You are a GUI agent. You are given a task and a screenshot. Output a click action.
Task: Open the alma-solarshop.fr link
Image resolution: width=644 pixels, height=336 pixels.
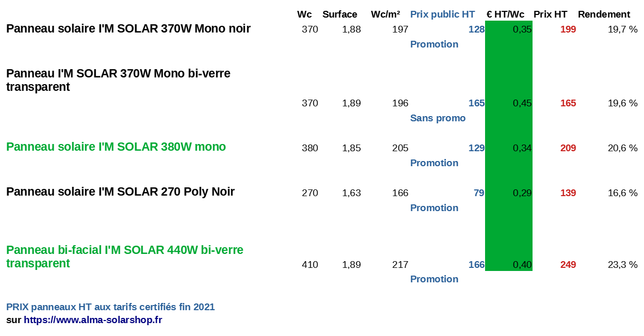[93, 320]
